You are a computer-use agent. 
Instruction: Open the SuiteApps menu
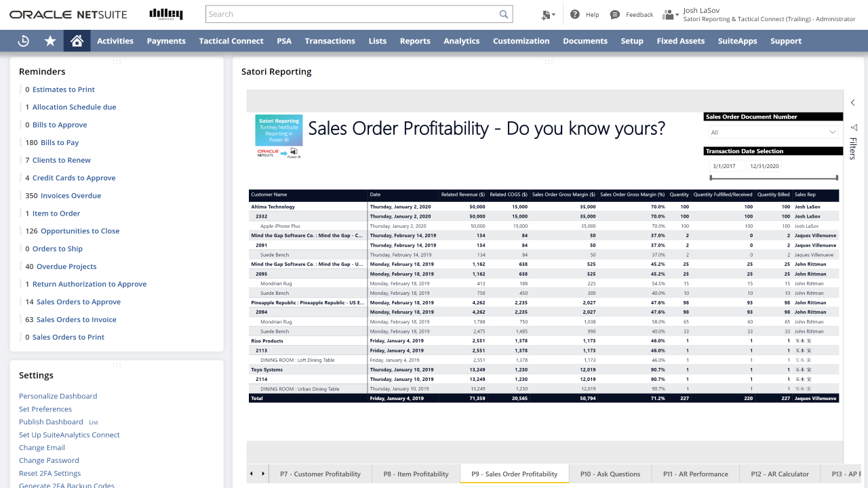(x=738, y=41)
